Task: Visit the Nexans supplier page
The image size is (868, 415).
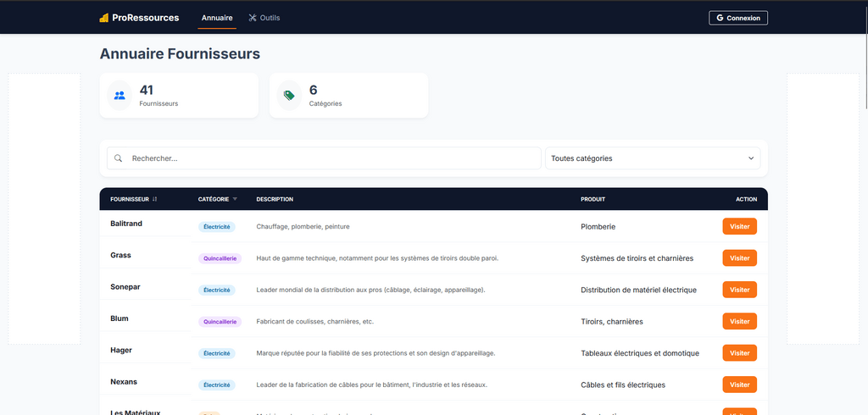Action: 739,385
